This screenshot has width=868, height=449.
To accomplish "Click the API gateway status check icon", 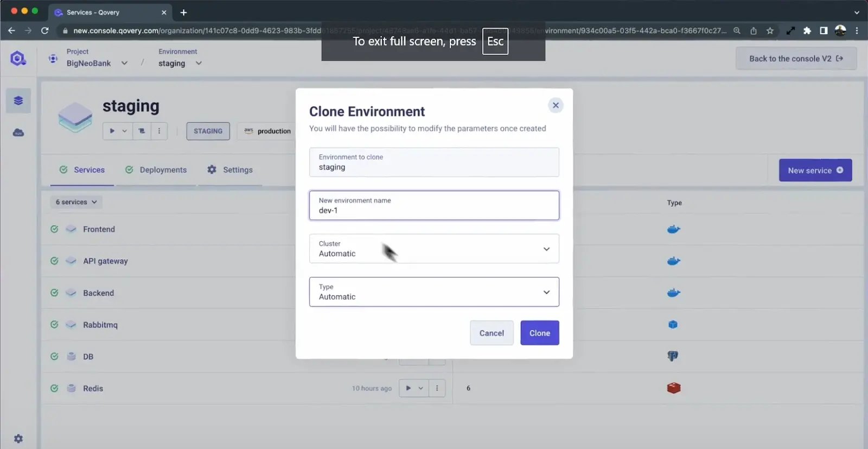I will click(54, 261).
